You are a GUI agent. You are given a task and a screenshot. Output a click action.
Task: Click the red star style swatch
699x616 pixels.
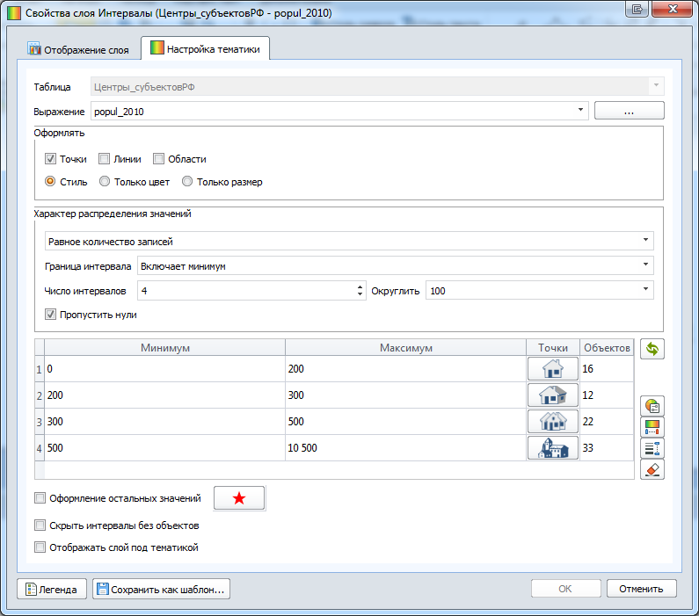(239, 498)
